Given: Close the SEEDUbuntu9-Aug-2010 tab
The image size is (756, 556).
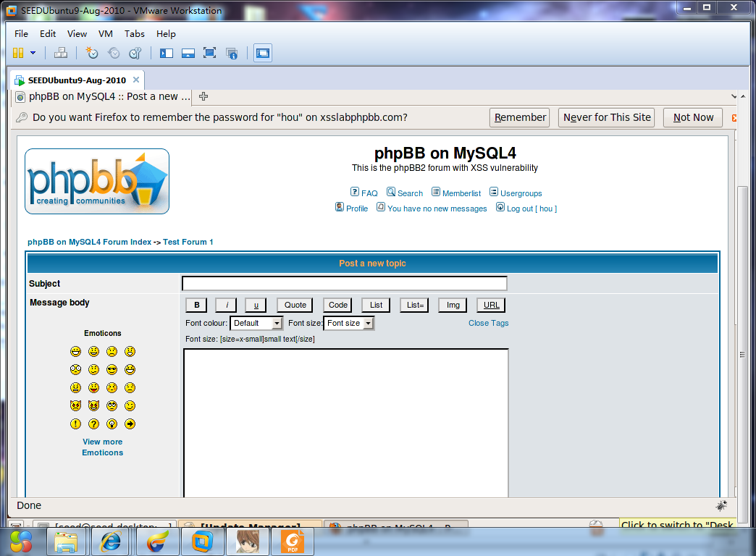Looking at the screenshot, I should [x=136, y=80].
